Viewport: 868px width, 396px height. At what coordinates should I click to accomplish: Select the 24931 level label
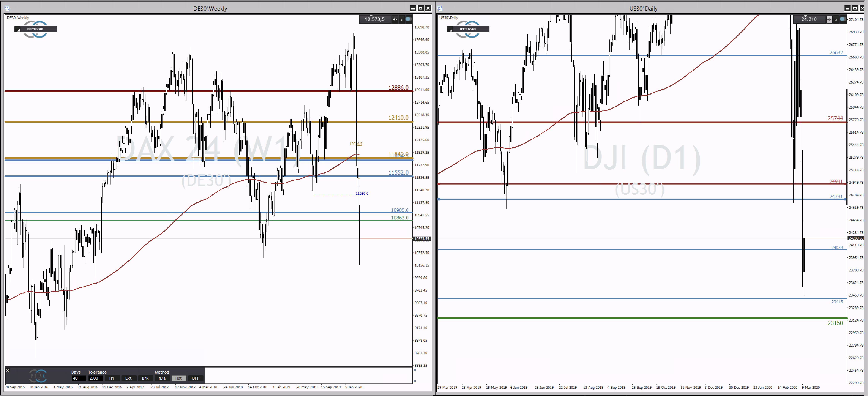click(836, 181)
